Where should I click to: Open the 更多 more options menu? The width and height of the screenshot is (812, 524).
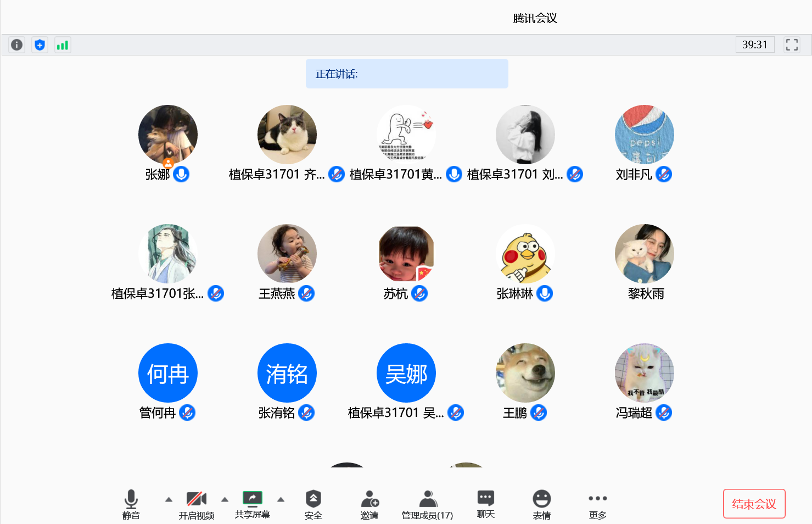[x=597, y=504]
